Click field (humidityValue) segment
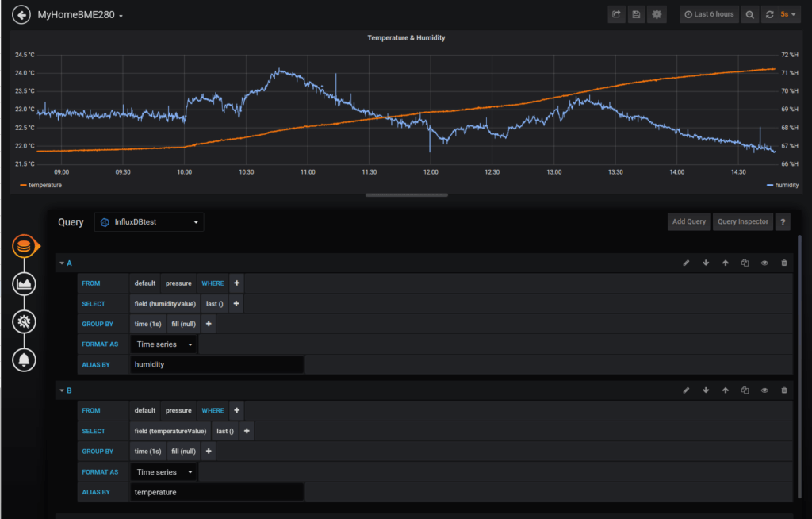 pos(165,304)
